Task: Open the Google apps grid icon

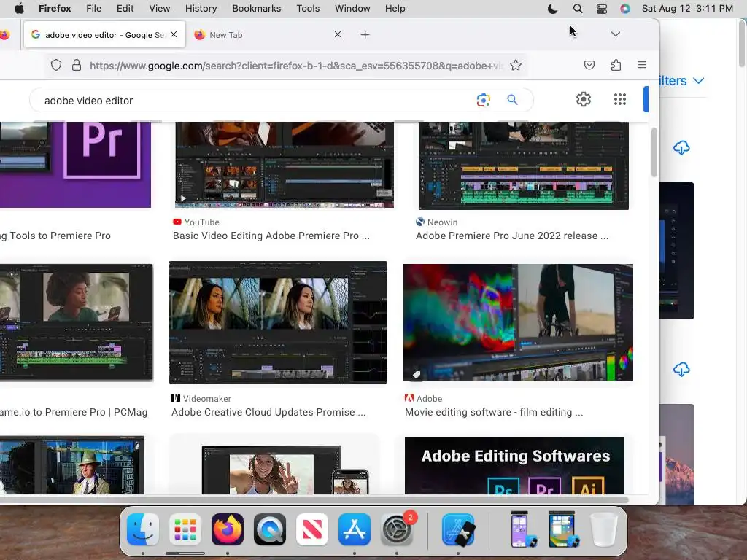Action: tap(620, 99)
